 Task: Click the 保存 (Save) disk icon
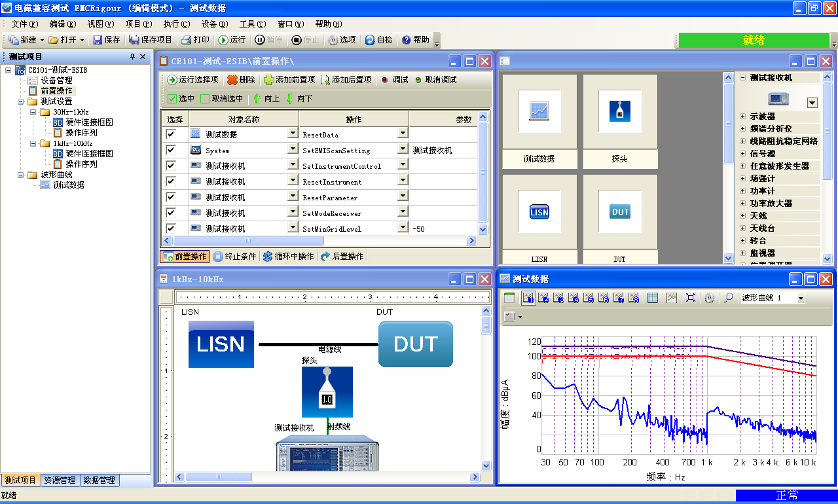[x=98, y=40]
